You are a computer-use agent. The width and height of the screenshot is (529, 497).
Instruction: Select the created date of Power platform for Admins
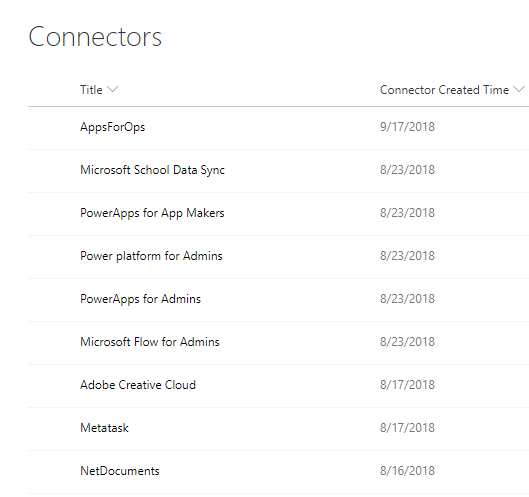pos(407,256)
